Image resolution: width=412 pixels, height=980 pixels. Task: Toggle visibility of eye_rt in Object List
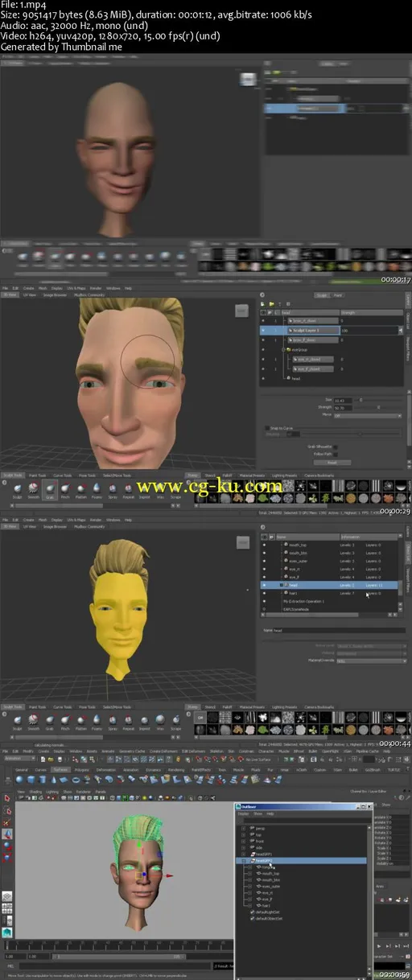(264, 570)
